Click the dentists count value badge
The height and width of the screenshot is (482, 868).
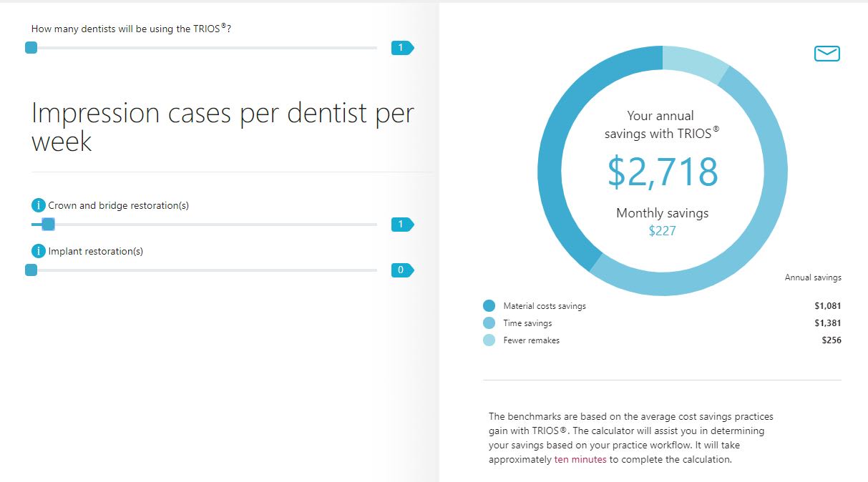coord(401,48)
